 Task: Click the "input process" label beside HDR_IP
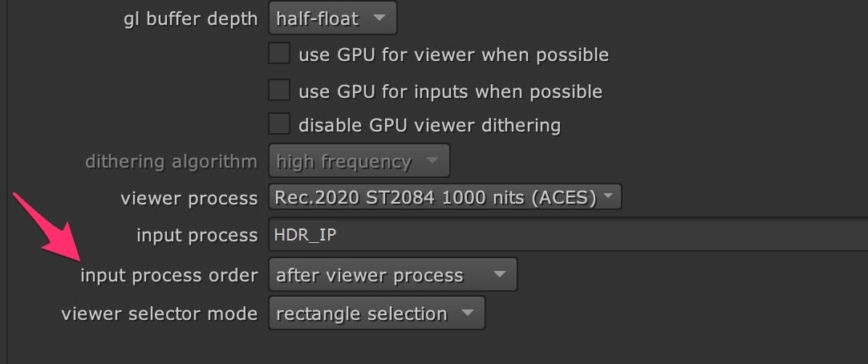(197, 236)
